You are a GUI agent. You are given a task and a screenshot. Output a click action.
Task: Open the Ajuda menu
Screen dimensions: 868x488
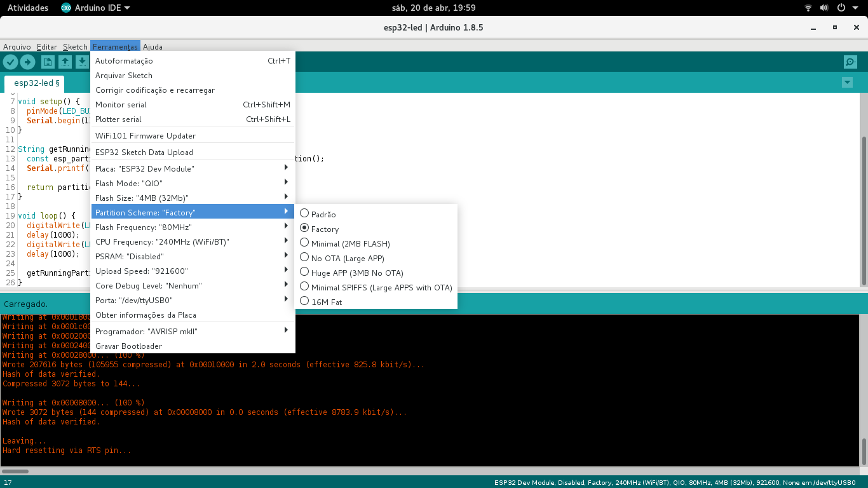tap(153, 46)
